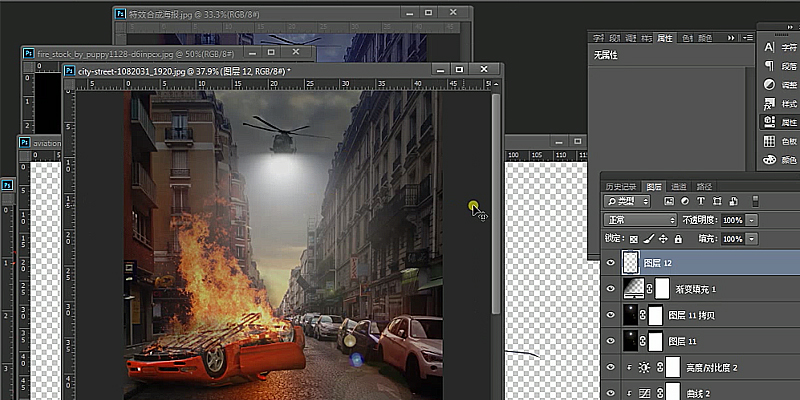Switch to the 属性 tab in top panel

point(665,38)
